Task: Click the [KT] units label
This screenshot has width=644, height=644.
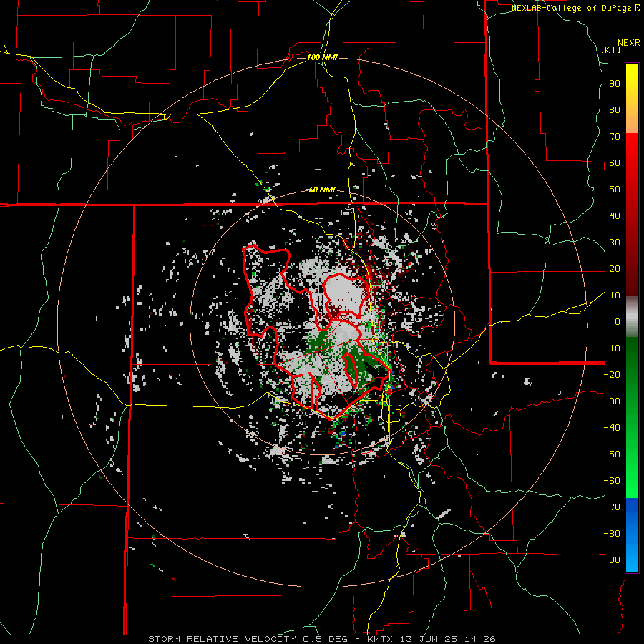Action: 611,49
